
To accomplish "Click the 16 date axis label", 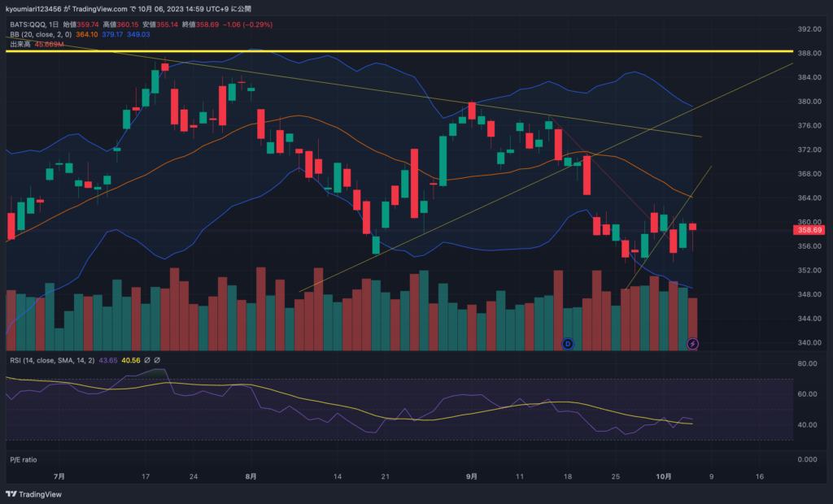I will pos(759,476).
